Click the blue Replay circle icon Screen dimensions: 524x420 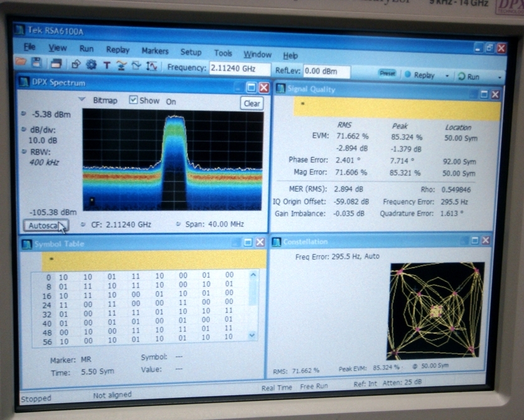click(x=407, y=75)
